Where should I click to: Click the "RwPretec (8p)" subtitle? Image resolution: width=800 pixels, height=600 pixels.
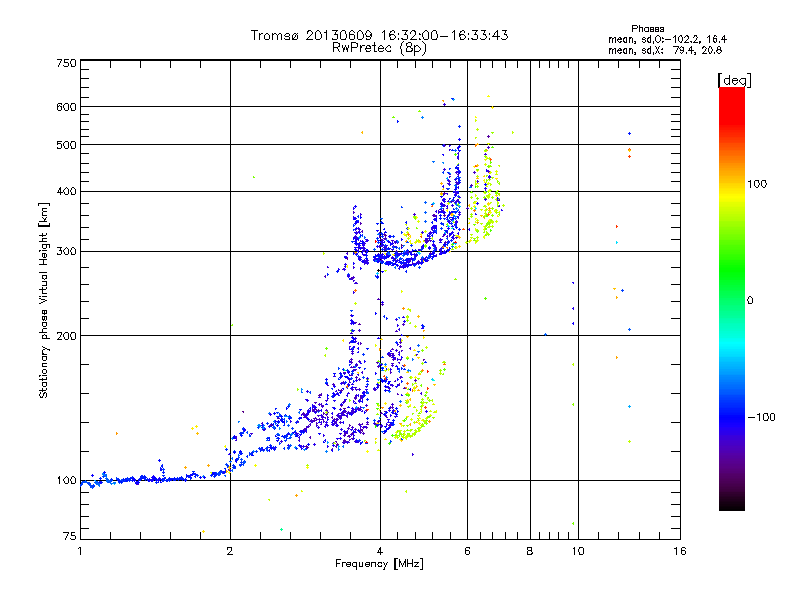tap(379, 48)
